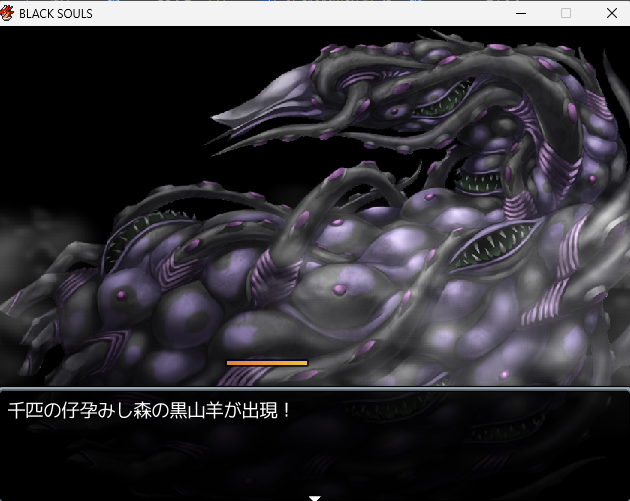Click the battle message 千匹の仔孕みし森の黒山羊が出現！
Screen dimensions: 630x501
coord(149,411)
